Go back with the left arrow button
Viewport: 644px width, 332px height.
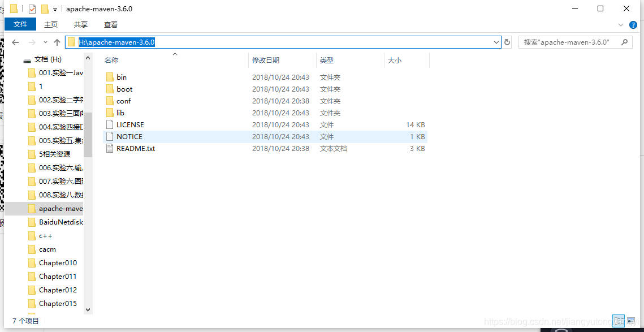click(x=15, y=42)
